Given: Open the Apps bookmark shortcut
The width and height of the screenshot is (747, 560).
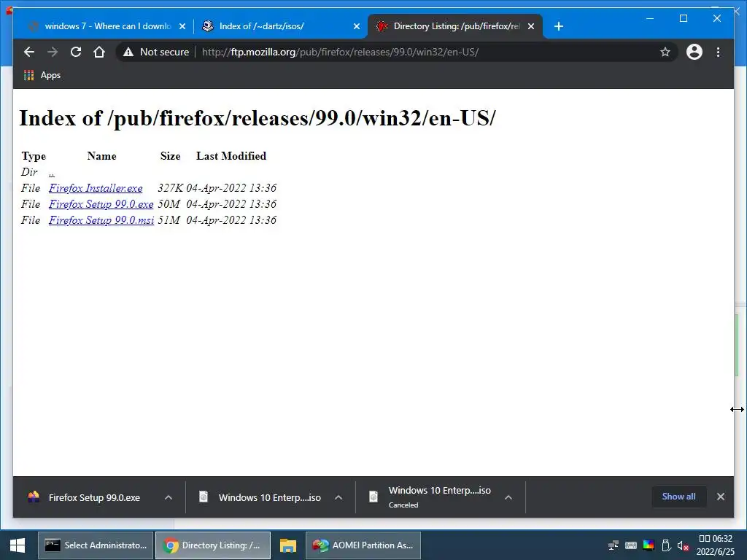Looking at the screenshot, I should coord(42,75).
